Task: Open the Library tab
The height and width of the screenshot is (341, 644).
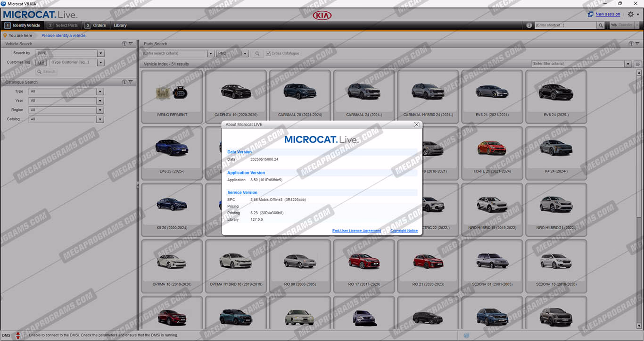Action: click(120, 25)
